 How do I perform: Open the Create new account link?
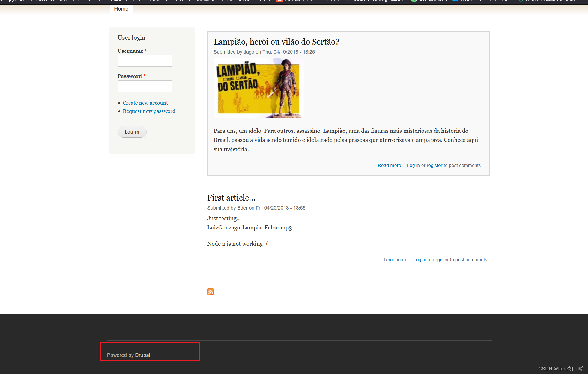point(145,103)
